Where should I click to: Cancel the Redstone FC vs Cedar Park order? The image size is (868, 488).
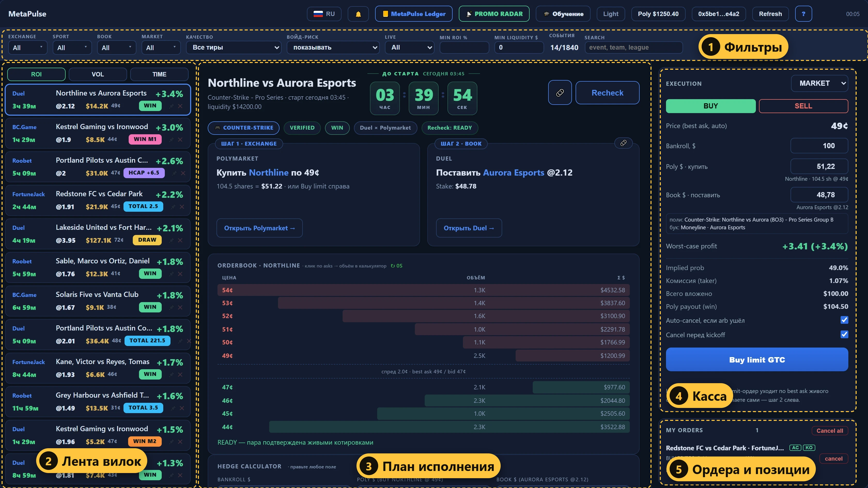coord(833,458)
